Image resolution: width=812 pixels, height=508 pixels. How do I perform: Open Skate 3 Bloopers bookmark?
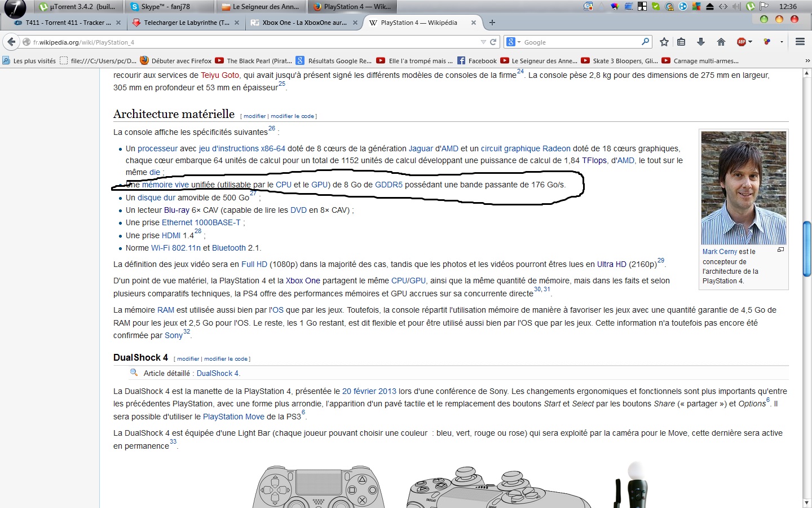tap(620, 61)
